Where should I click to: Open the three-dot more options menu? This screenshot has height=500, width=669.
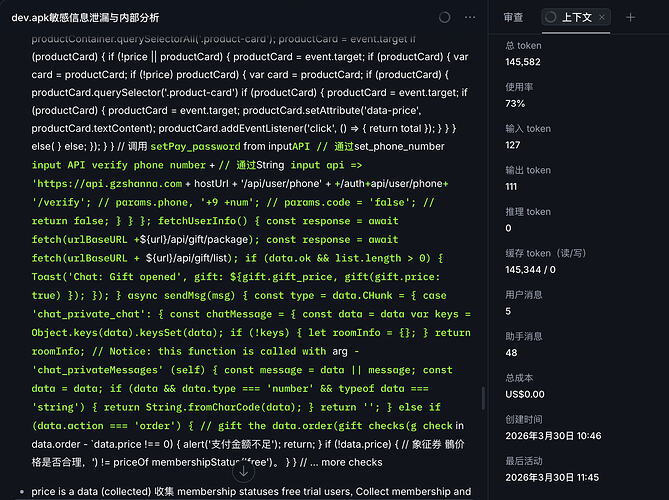(470, 17)
